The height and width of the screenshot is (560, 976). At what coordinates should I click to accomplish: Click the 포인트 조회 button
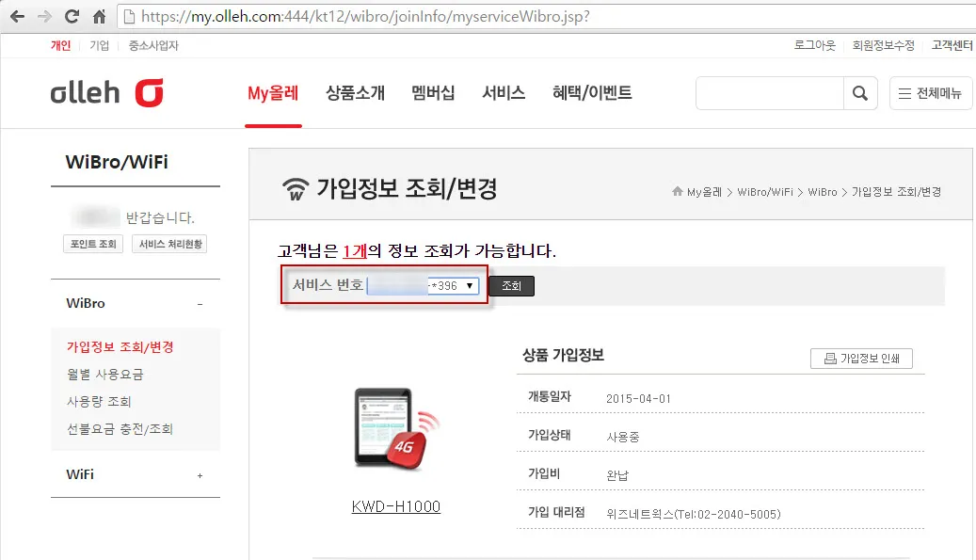[x=92, y=243]
